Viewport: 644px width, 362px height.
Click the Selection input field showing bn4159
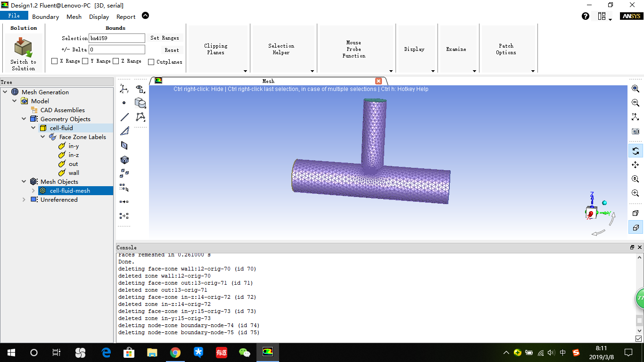pyautogui.click(x=116, y=38)
